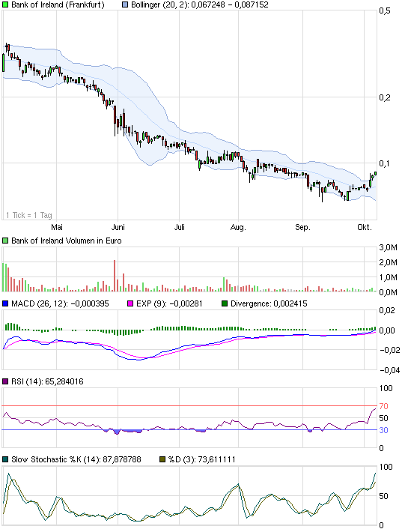Click the Divergence: 0,002415 label
The image size is (408, 532).
pos(269,303)
